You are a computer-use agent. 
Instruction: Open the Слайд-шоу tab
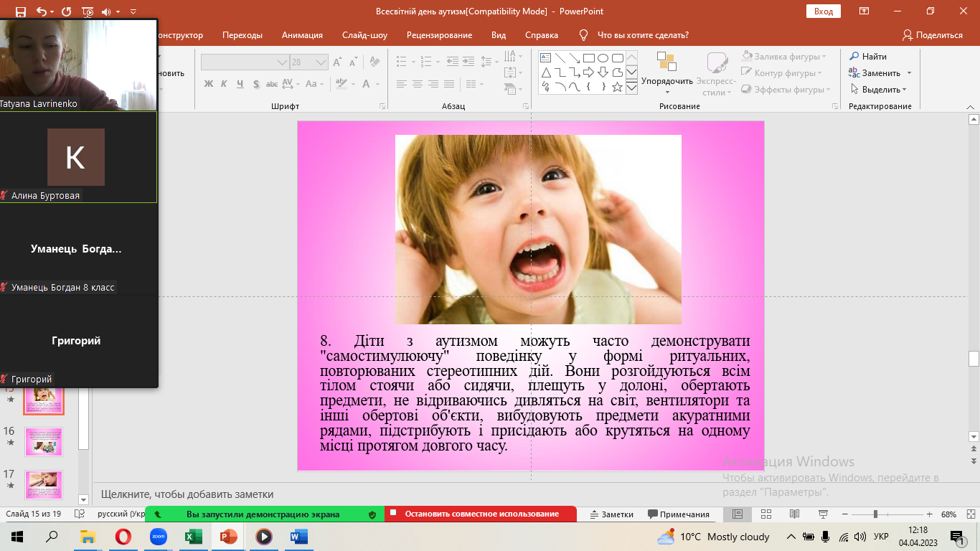coord(364,35)
